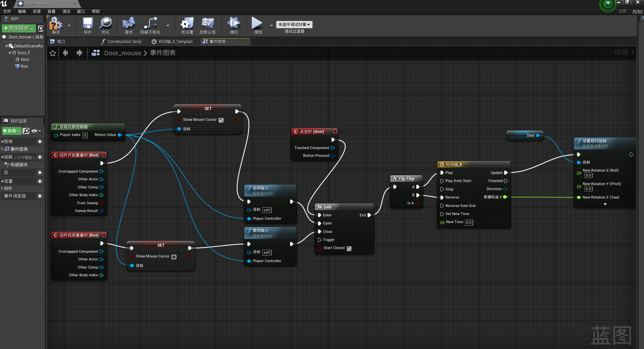
Task: Toggle Start Closed checkbox on Gate node
Action: pyautogui.click(x=349, y=248)
